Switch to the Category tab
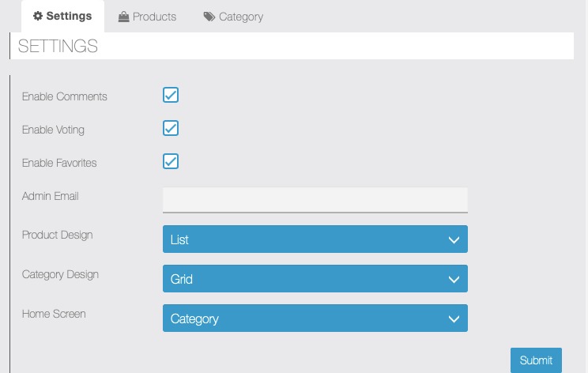Image resolution: width=588 pixels, height=373 pixels. click(x=233, y=17)
